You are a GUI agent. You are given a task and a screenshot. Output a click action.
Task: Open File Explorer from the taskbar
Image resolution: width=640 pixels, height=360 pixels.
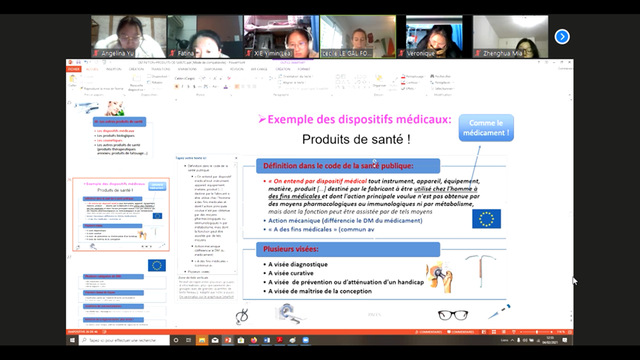coord(202,340)
